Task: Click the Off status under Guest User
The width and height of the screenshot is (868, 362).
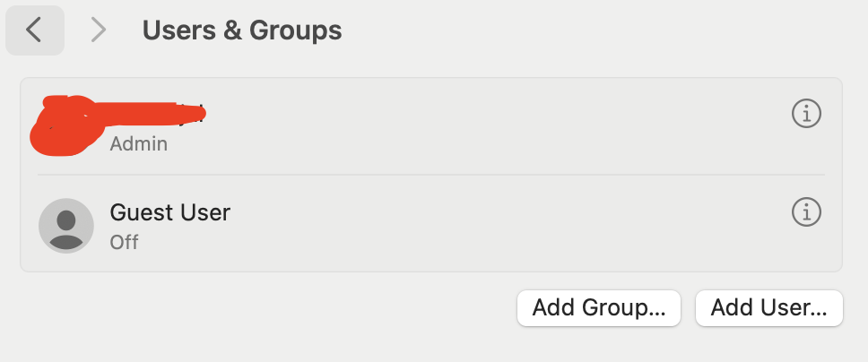Action: pos(124,242)
